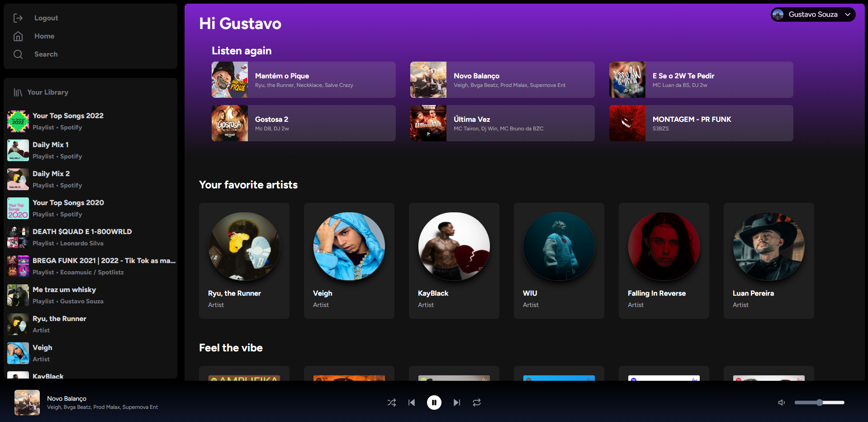Click DEATH $QUAD playlist cover thumbnail

click(x=18, y=237)
